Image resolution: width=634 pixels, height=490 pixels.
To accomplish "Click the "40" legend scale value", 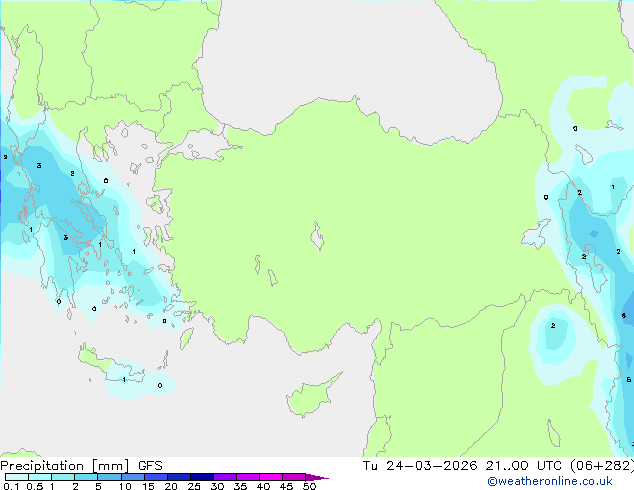I will [263, 486].
